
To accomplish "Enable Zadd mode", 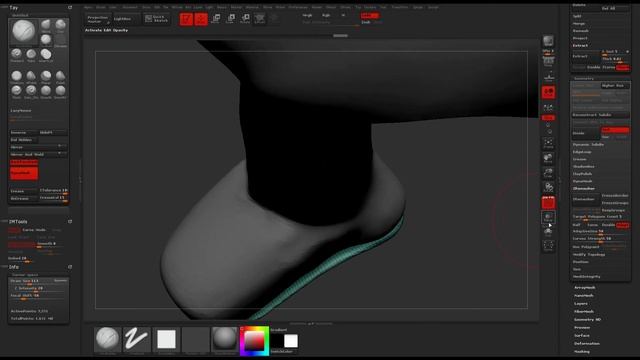I will 370,16.
